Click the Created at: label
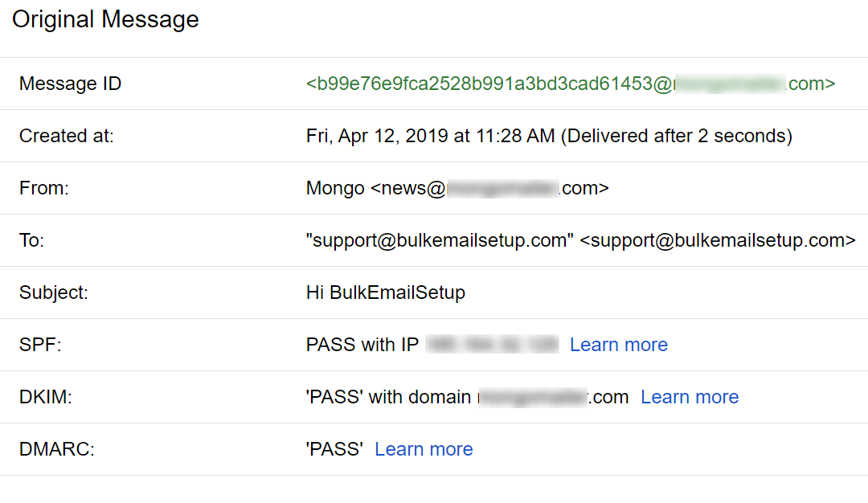Viewport: 868px width, 503px height. pyautogui.click(x=67, y=136)
